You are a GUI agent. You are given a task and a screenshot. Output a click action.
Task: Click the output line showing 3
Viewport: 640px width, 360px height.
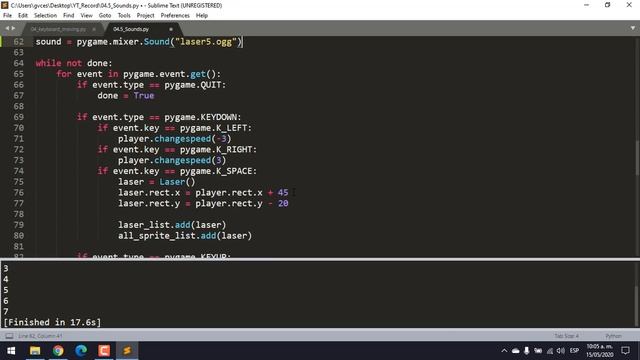[6, 268]
